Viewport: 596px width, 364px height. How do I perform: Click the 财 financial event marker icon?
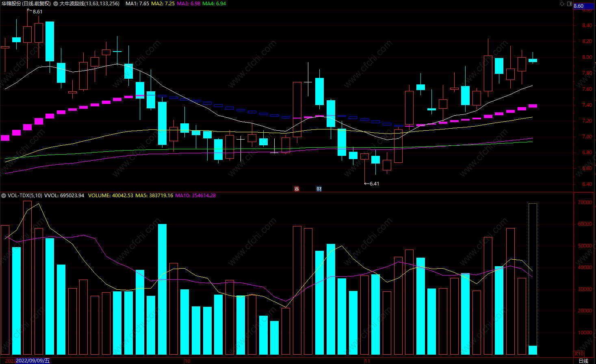(x=319, y=189)
